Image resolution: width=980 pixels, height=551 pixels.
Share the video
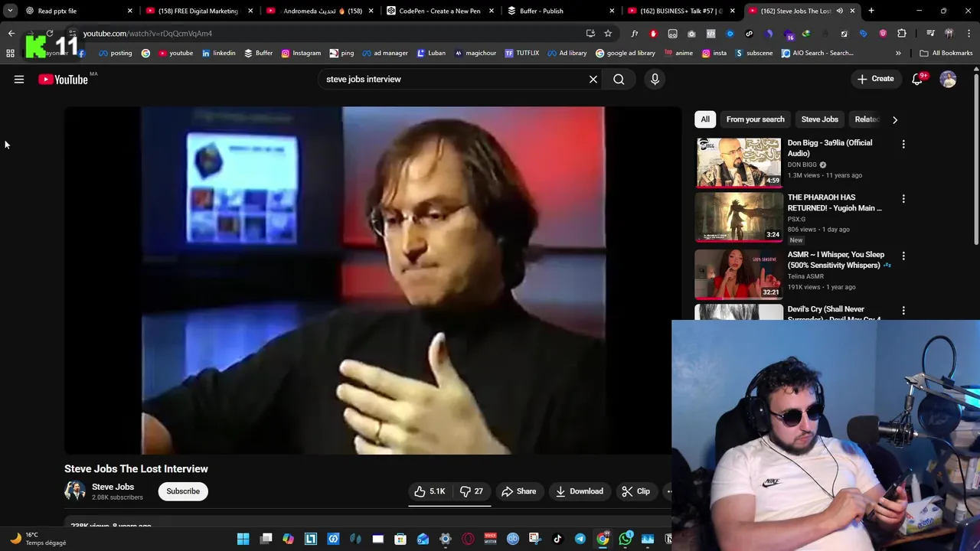click(x=518, y=491)
